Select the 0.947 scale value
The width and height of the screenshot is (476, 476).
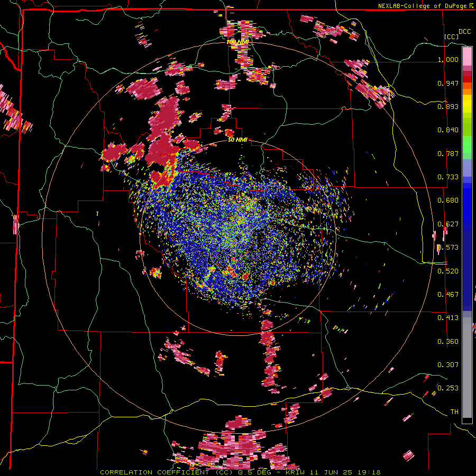click(x=448, y=83)
